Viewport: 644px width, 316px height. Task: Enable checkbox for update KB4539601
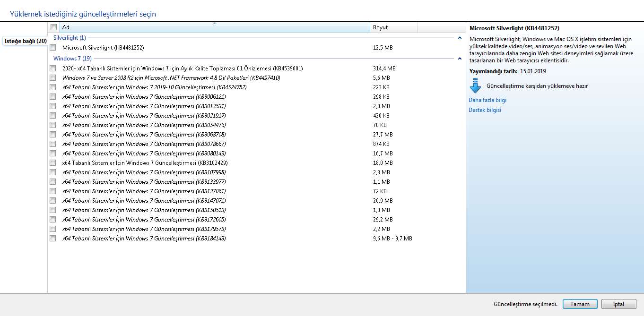pos(52,68)
